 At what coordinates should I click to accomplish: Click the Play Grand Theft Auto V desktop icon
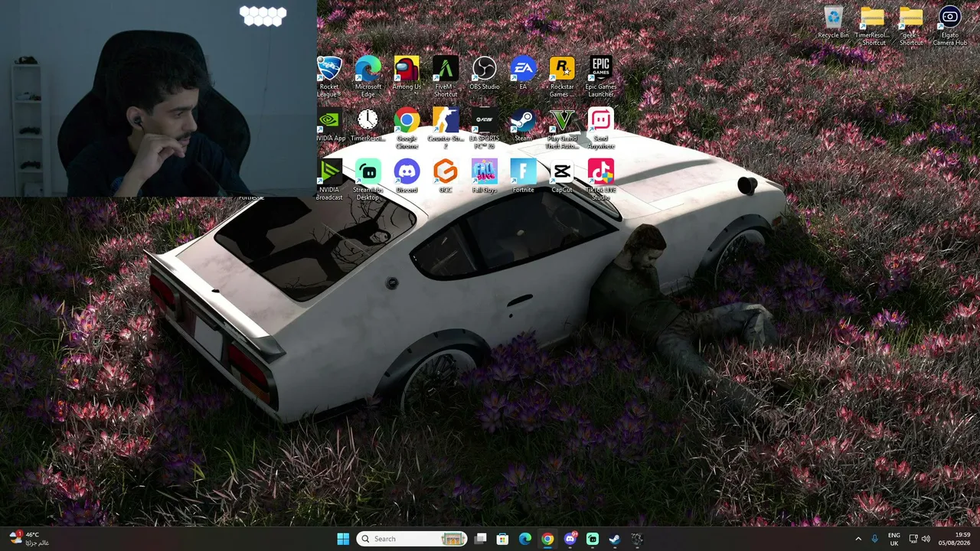[562, 128]
